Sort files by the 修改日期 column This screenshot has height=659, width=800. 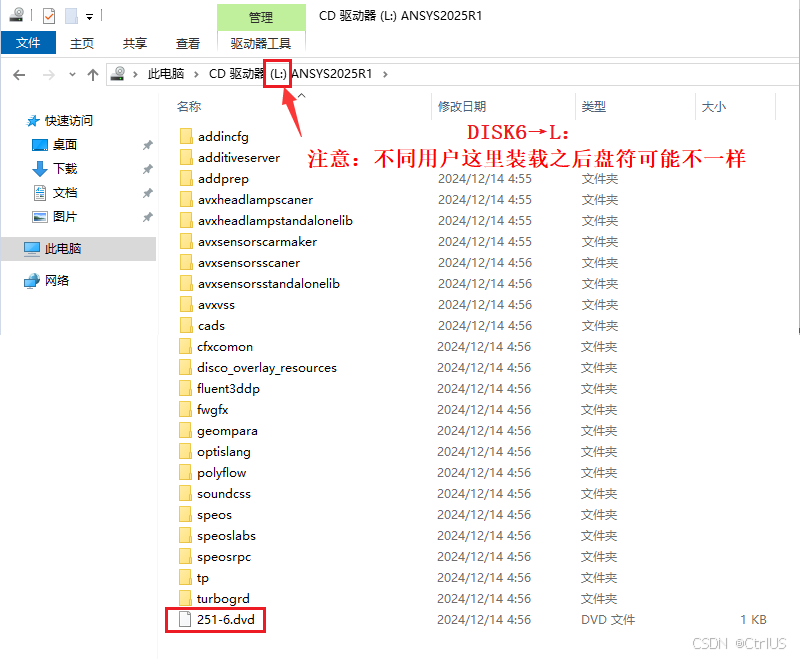point(462,107)
